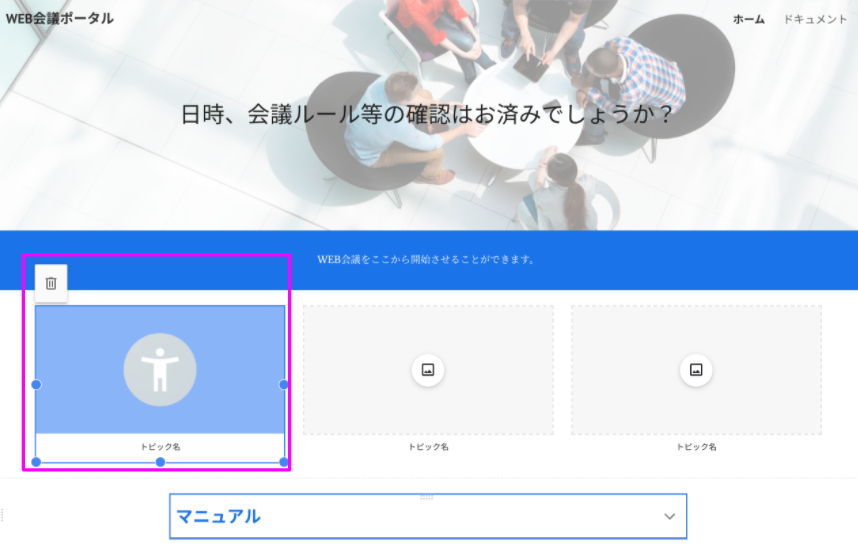The width and height of the screenshot is (858, 551).
Task: Open the ホーム navigation tab
Action: pyautogui.click(x=748, y=19)
